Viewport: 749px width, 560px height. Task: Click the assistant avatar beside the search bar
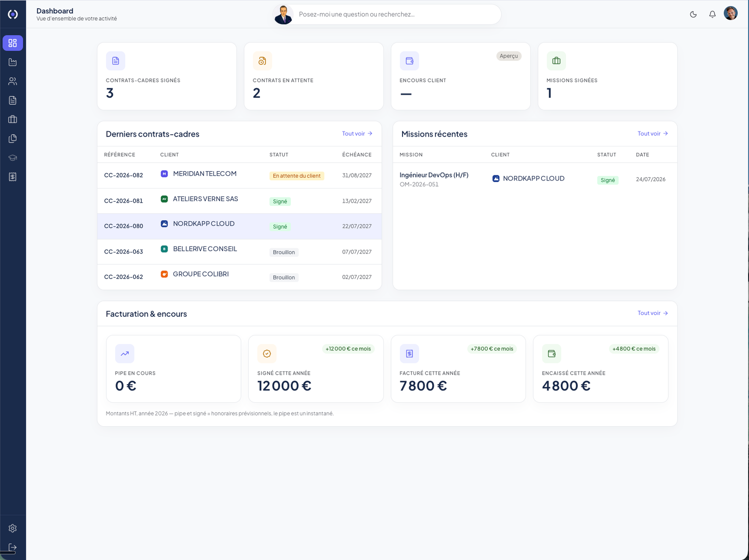283,15
